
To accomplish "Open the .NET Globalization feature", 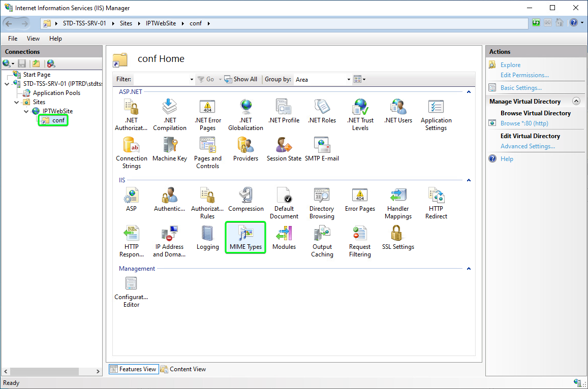I will [245, 115].
